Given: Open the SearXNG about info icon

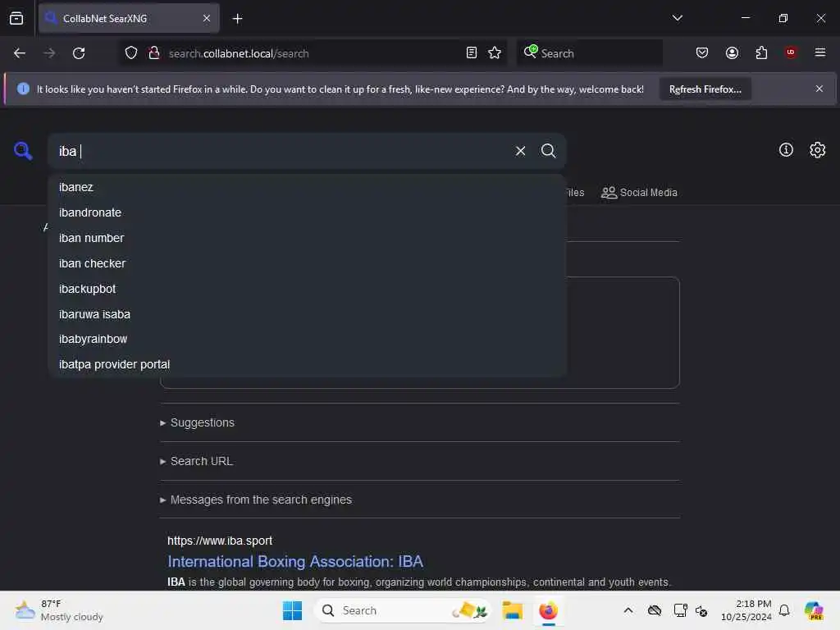Looking at the screenshot, I should [786, 150].
